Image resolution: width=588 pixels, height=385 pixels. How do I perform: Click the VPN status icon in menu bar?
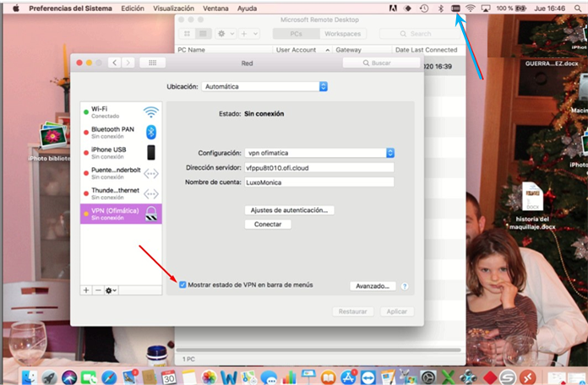coord(455,8)
